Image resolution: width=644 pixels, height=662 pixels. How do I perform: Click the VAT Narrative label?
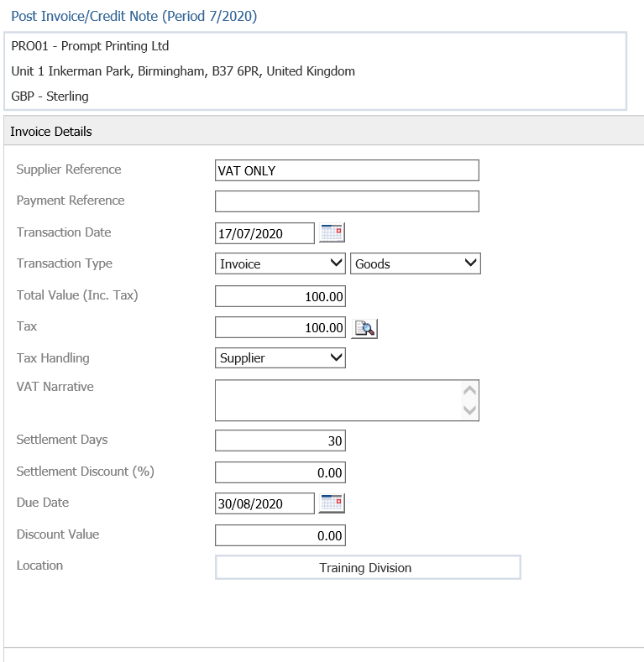click(55, 386)
